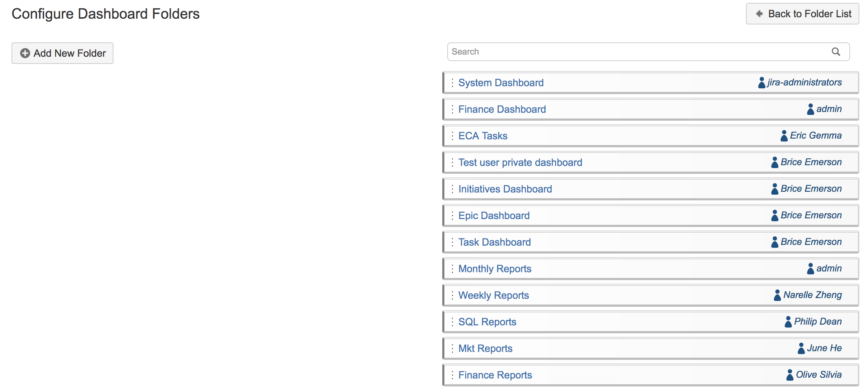Click the search magnifier icon

click(x=836, y=52)
